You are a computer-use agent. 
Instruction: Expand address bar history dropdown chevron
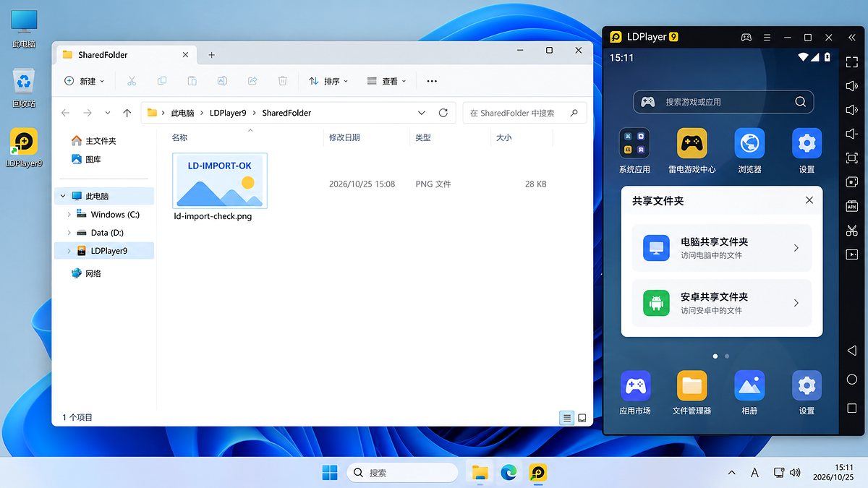coord(422,113)
